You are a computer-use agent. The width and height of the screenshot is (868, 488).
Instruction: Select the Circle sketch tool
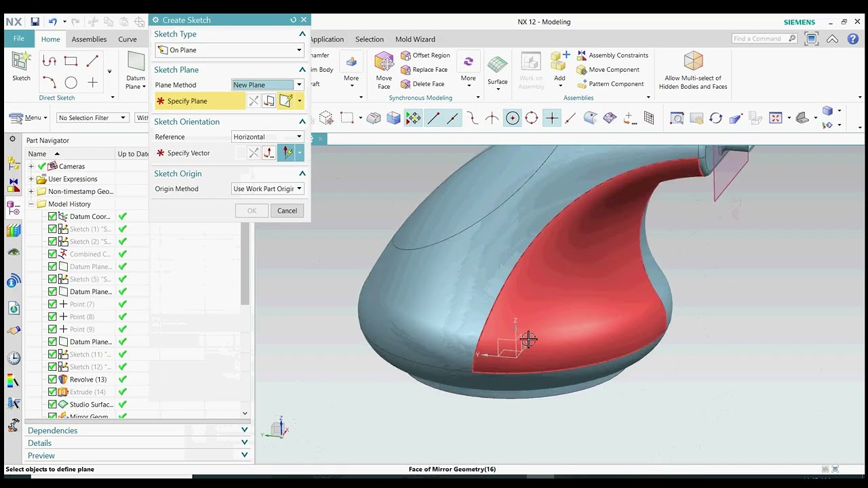tap(71, 83)
